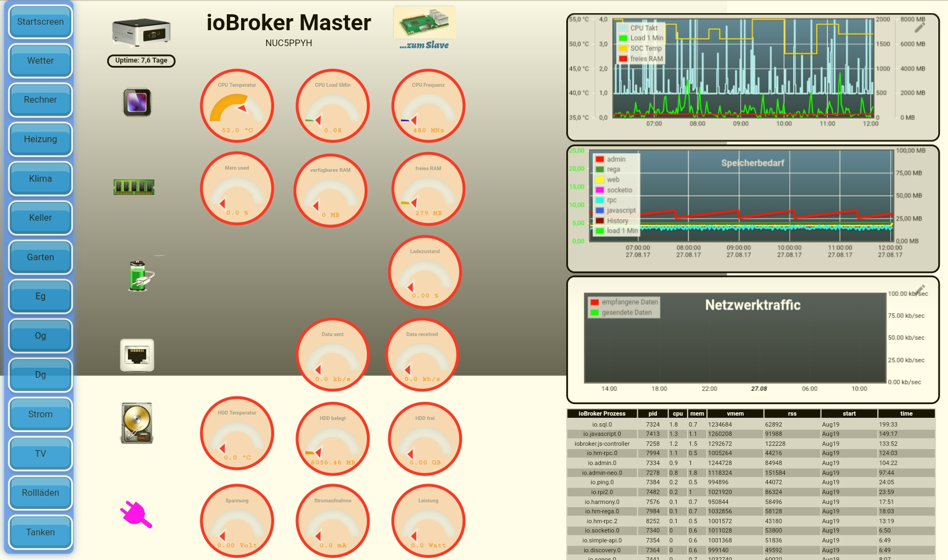Image resolution: width=948 pixels, height=560 pixels.
Task: Click the verfügbares RAM gauge
Action: (330, 191)
